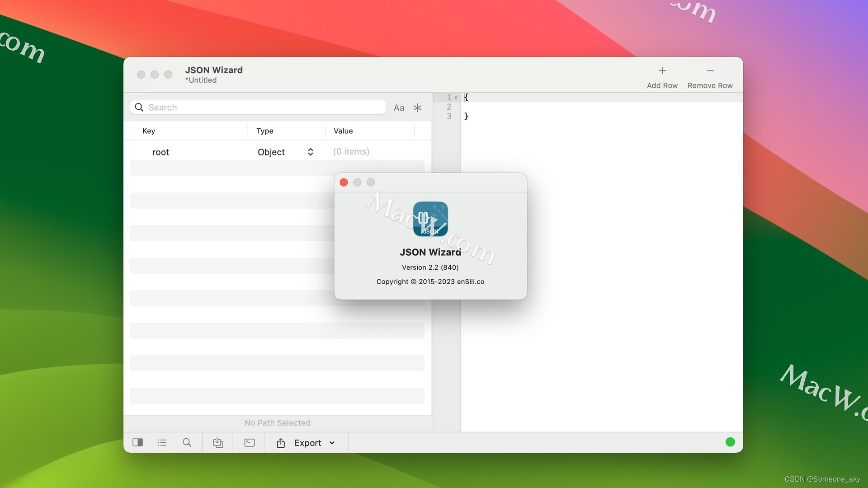Screen dimensions: 868x488
Task: Click the Add Row button
Action: (662, 75)
